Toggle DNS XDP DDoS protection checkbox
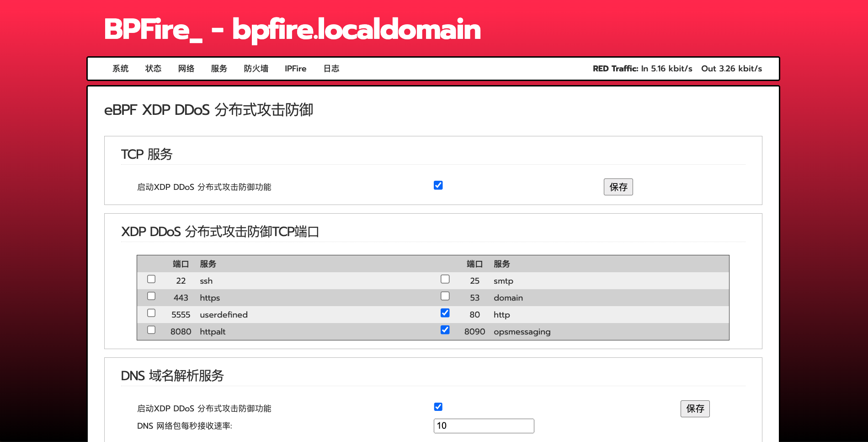 438,407
